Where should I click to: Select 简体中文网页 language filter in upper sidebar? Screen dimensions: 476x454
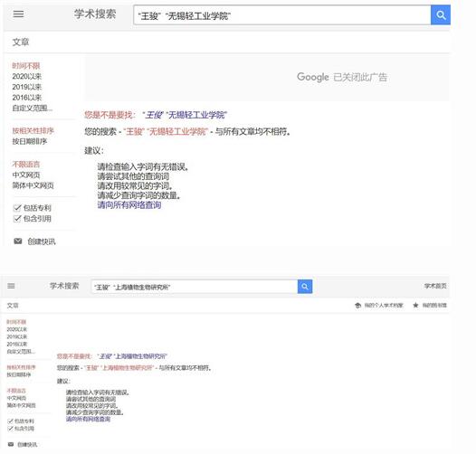[33, 185]
